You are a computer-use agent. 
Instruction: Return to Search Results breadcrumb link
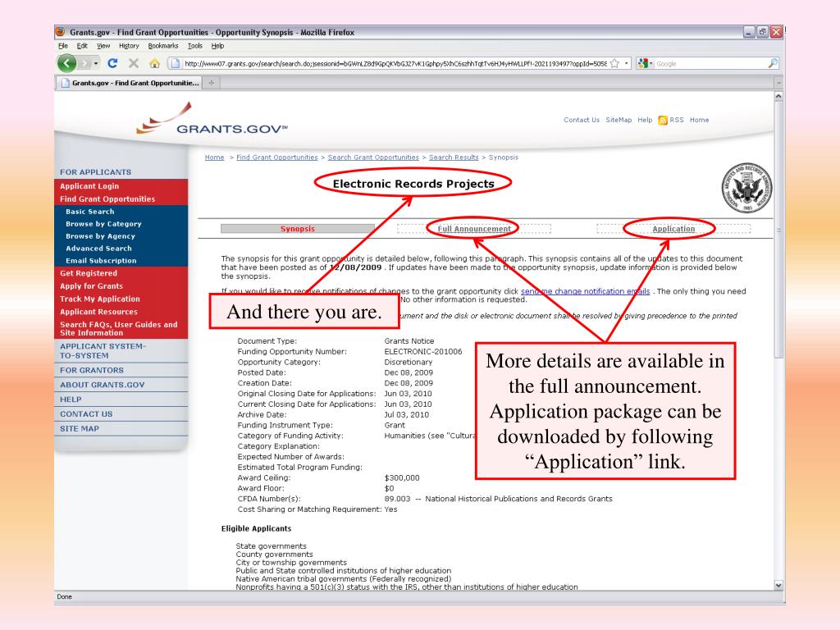[x=454, y=157]
